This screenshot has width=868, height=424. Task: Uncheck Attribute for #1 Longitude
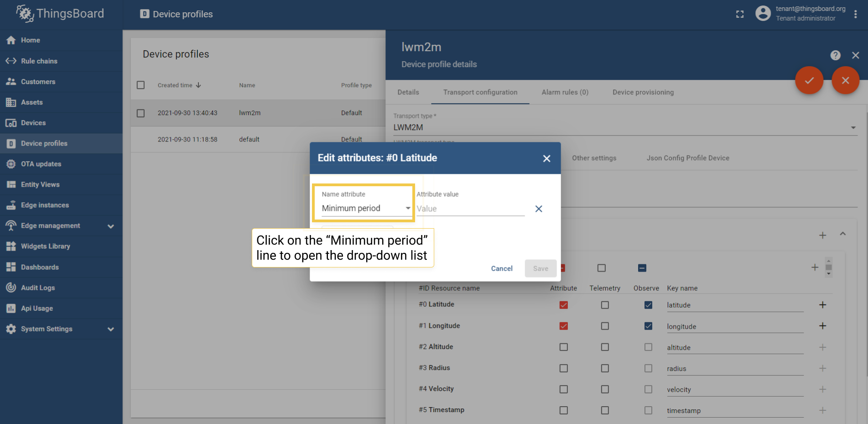pyautogui.click(x=564, y=326)
